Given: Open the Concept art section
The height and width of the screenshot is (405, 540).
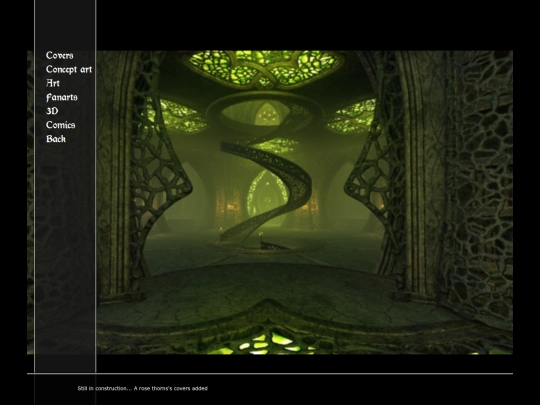Looking at the screenshot, I should [x=69, y=69].
